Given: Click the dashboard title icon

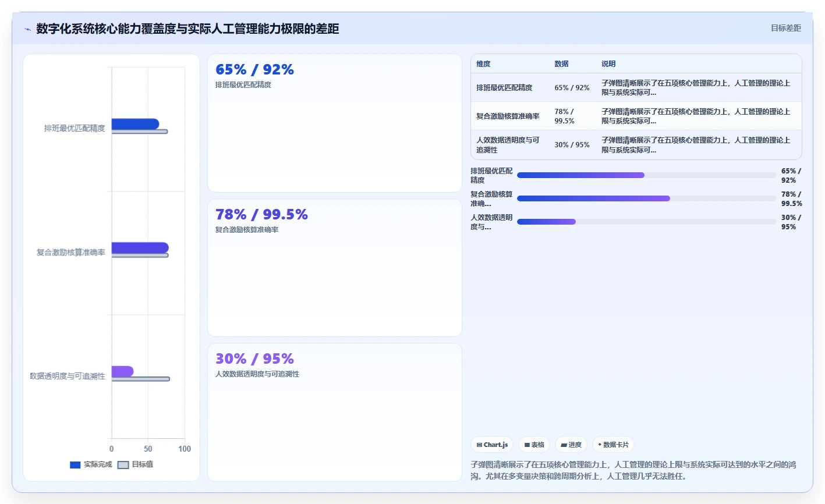Looking at the screenshot, I should 27,29.
